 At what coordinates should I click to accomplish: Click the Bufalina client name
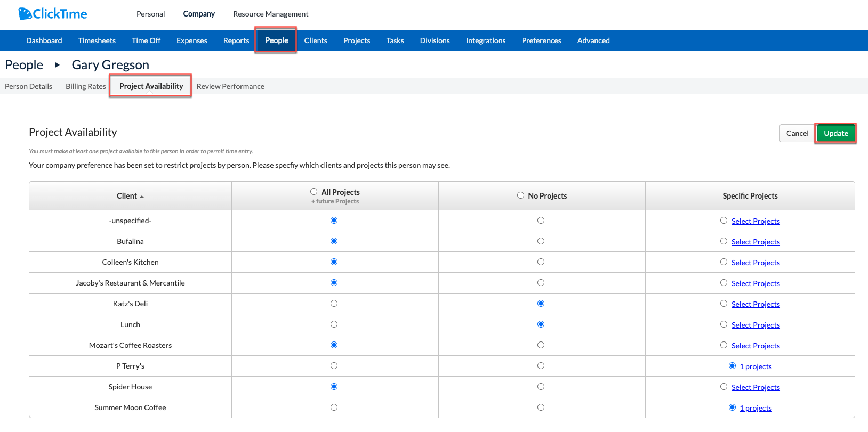pyautogui.click(x=130, y=241)
